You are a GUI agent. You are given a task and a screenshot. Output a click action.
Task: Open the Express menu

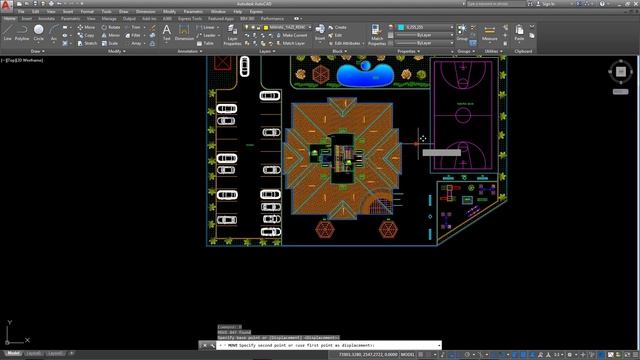coord(256,11)
